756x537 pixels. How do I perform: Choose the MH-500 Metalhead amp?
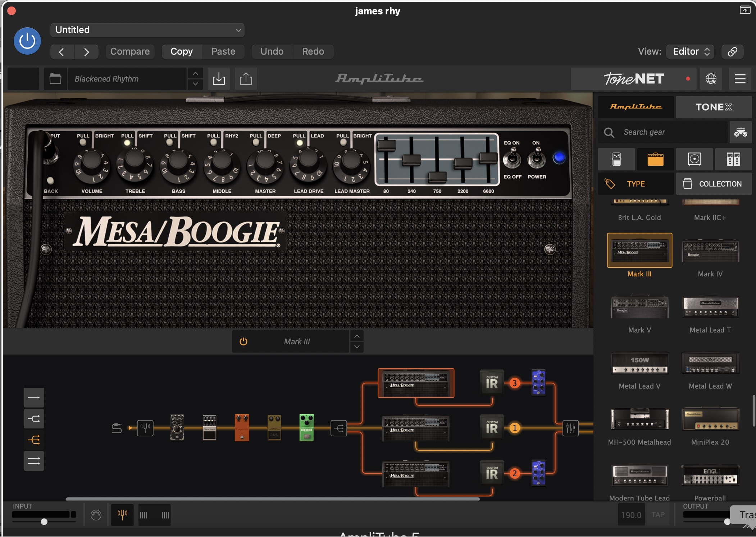pyautogui.click(x=639, y=419)
